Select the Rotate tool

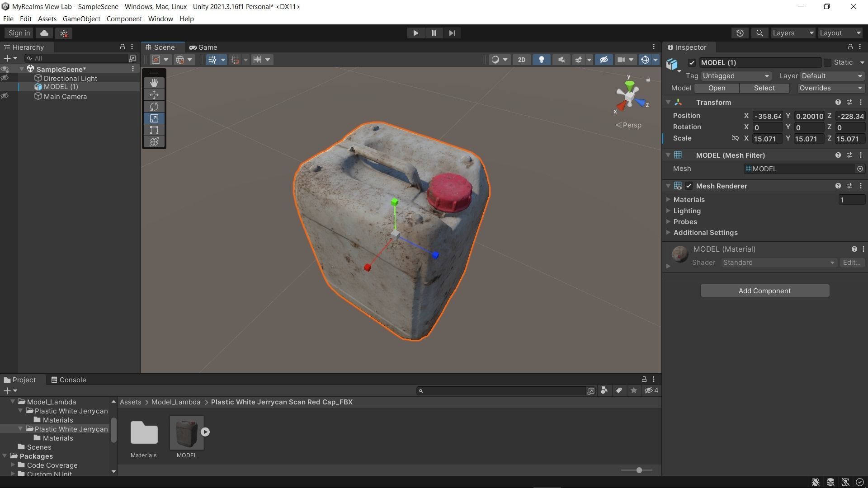[x=154, y=107]
